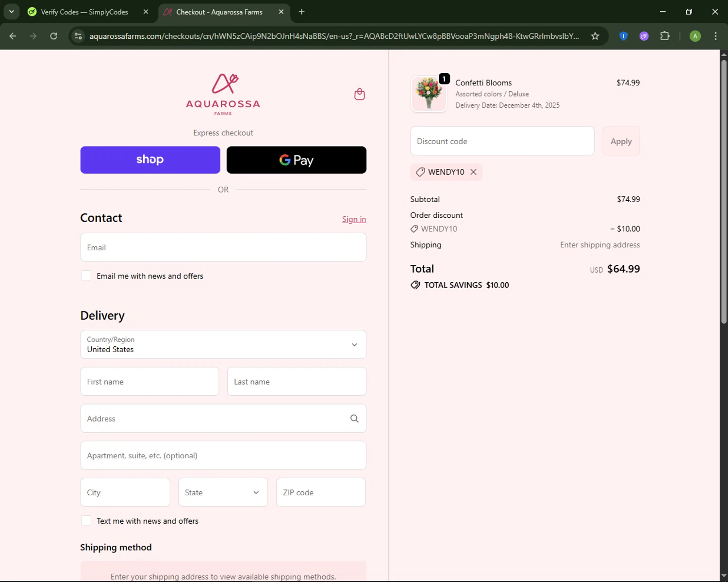Click the TOTAL SAVINGS $10.00 text
This screenshot has width=728, height=582.
tap(466, 285)
